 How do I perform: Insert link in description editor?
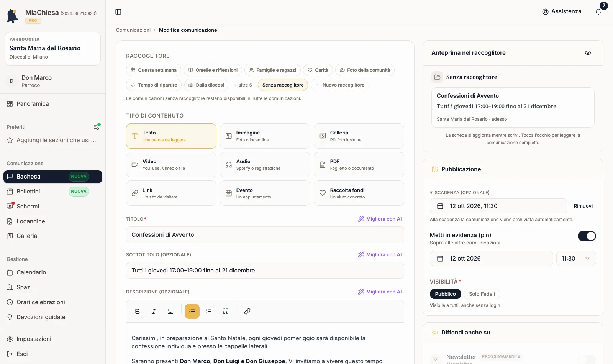(247, 312)
